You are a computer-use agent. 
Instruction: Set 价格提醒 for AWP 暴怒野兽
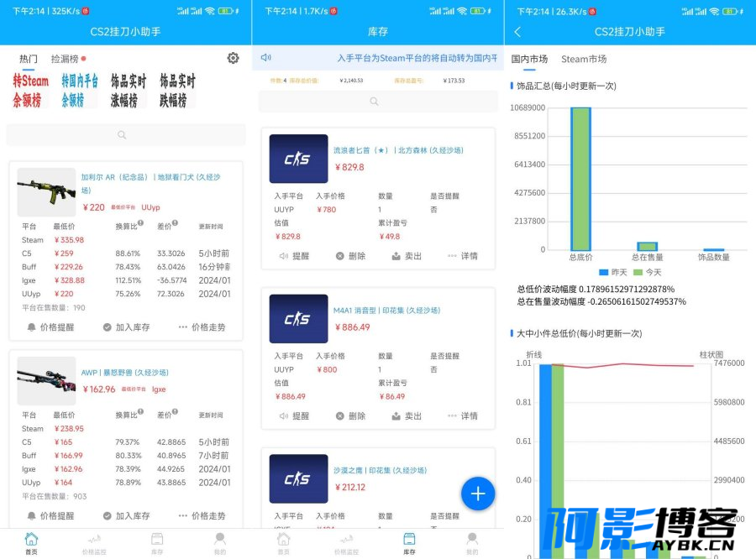[50, 515]
